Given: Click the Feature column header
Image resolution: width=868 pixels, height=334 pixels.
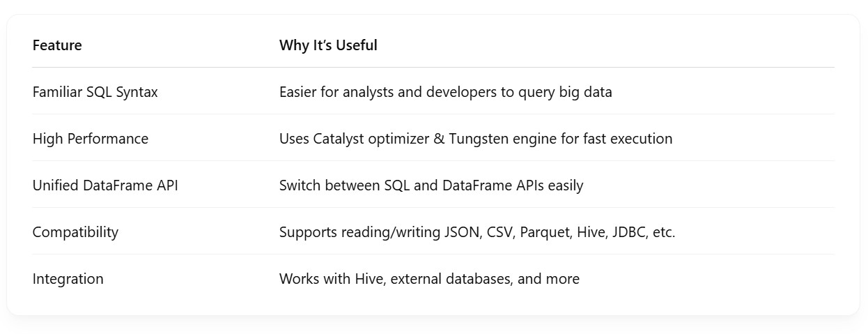Looking at the screenshot, I should 57,45.
